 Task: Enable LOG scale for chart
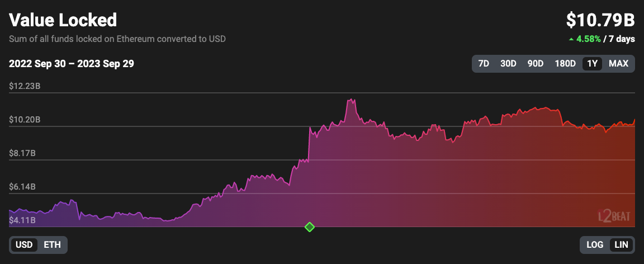pyautogui.click(x=595, y=244)
